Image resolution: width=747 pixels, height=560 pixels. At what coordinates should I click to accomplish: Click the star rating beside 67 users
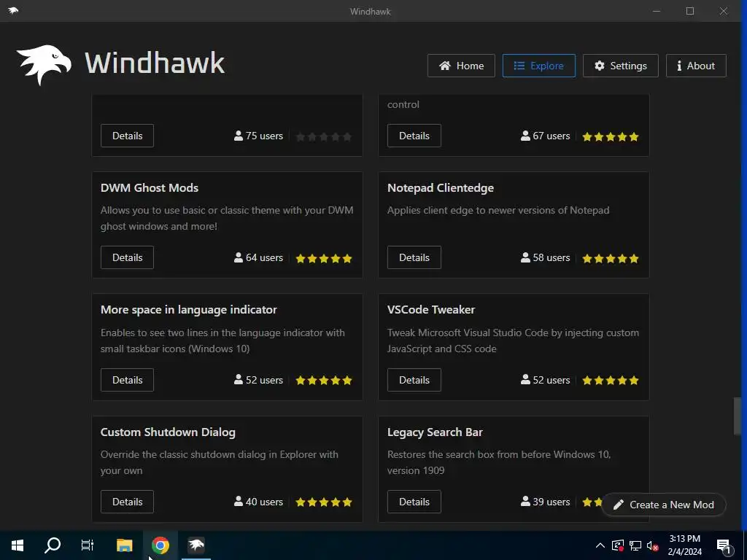coord(611,137)
